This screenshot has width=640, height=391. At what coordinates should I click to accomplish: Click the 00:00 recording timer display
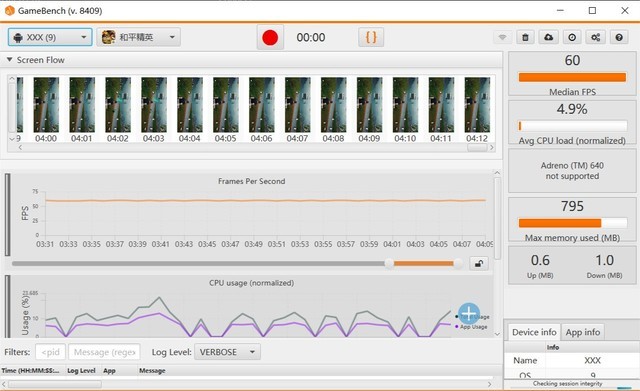pyautogui.click(x=311, y=38)
